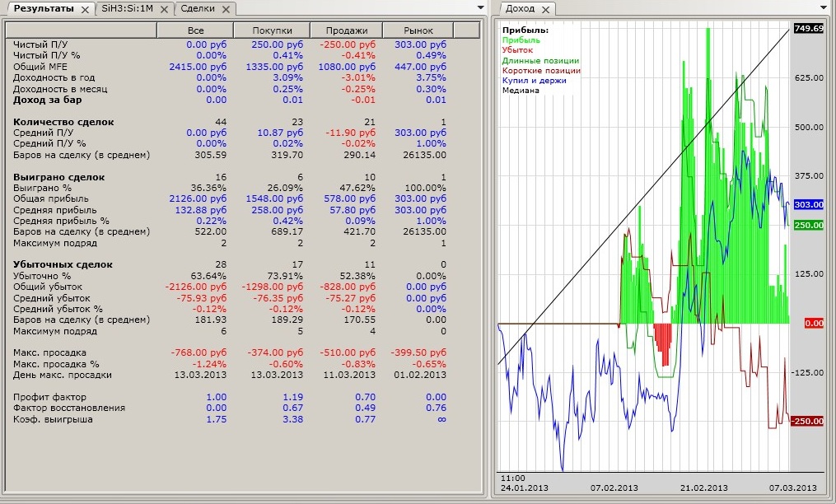Screen dimensions: 836x504
Task: Click the Короткие позиции legend entry
Action: pyautogui.click(x=541, y=70)
